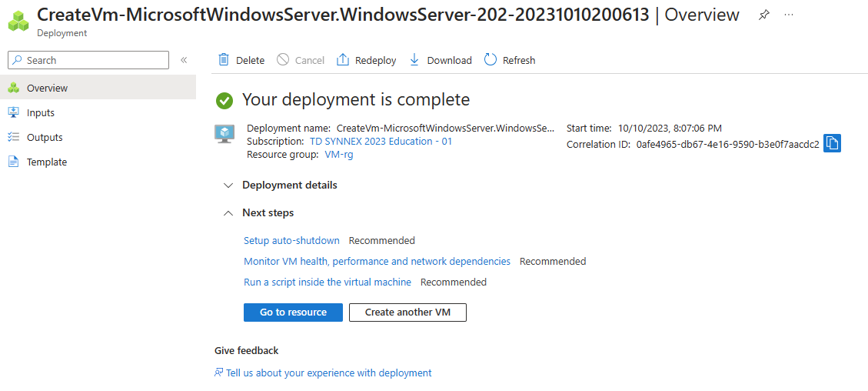The height and width of the screenshot is (391, 868).
Task: Click Recommended label beside Run a script
Action: click(454, 282)
